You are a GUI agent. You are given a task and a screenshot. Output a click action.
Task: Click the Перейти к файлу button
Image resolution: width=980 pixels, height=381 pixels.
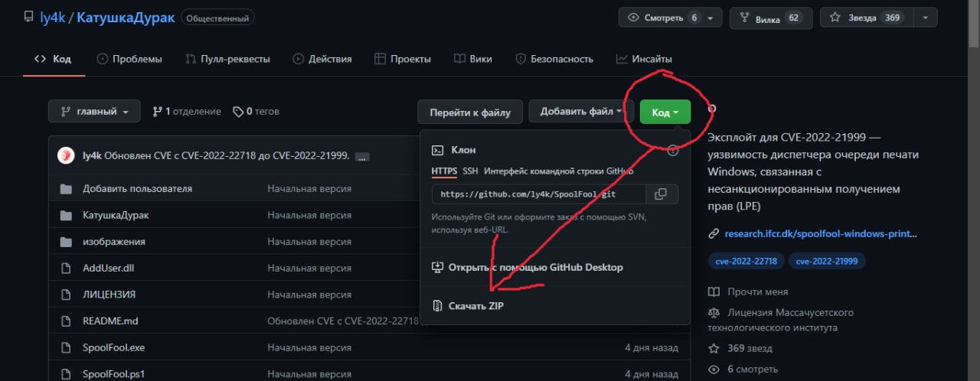coord(470,112)
